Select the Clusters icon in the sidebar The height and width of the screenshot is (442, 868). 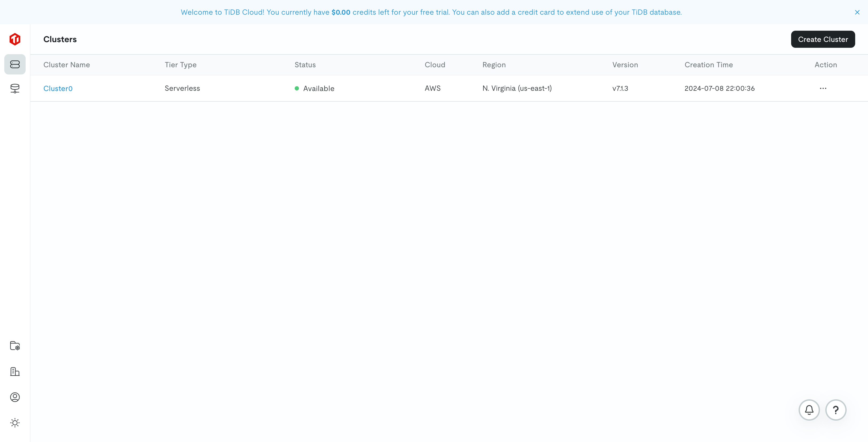[x=15, y=64]
